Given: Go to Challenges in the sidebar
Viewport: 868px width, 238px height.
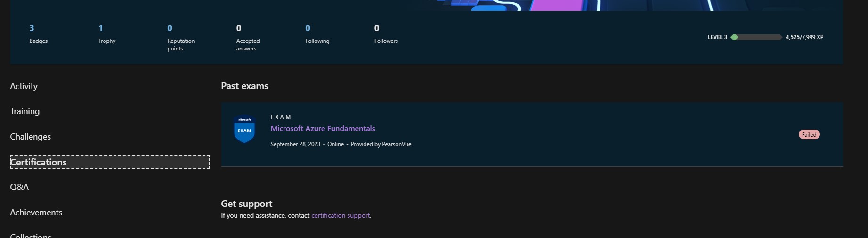Looking at the screenshot, I should (30, 137).
